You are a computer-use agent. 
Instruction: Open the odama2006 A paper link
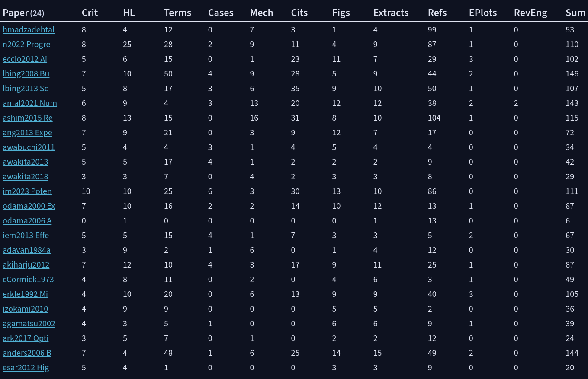(x=27, y=221)
